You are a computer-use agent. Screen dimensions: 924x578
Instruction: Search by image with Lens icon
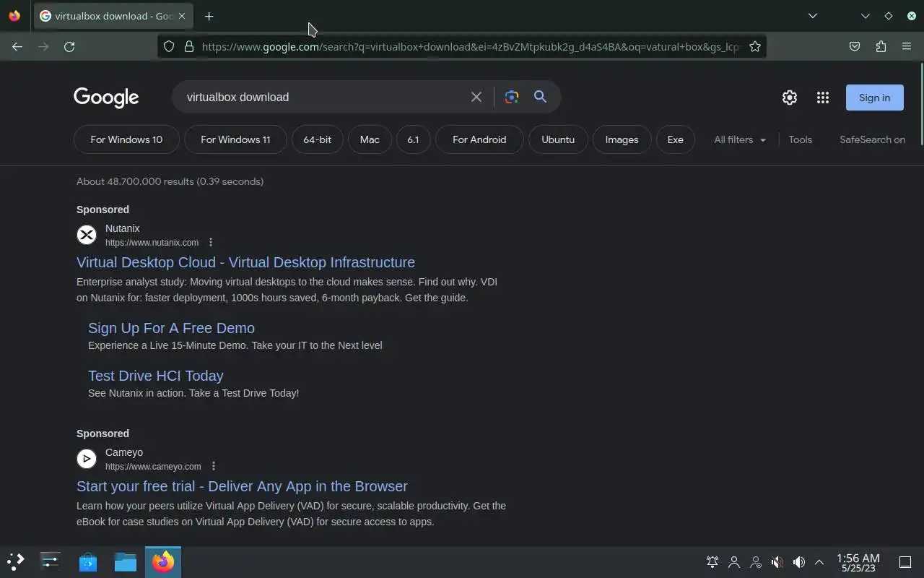point(512,97)
